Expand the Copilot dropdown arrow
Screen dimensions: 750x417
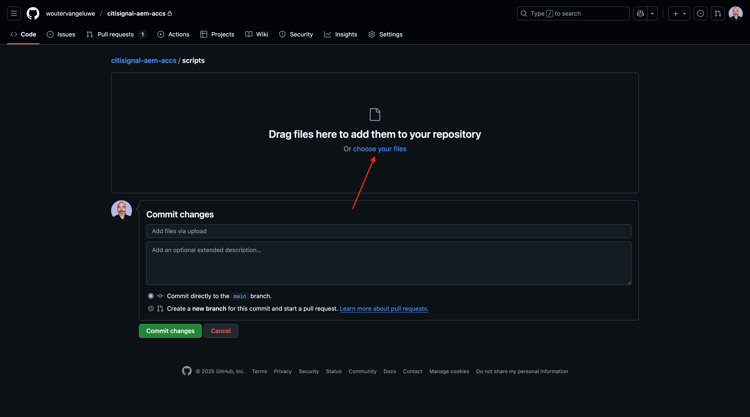click(652, 13)
